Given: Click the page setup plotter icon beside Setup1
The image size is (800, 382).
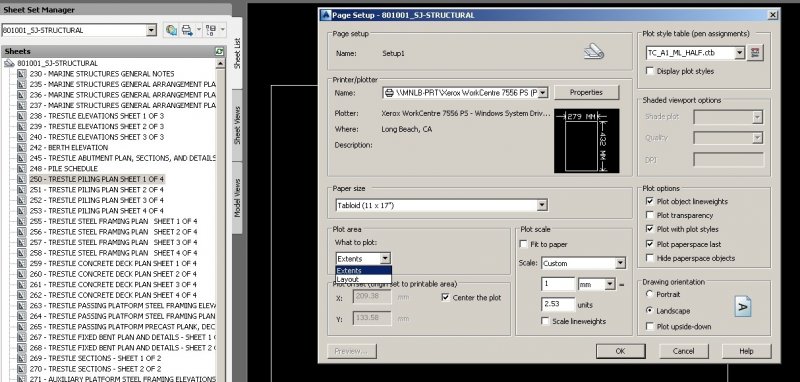Looking at the screenshot, I should click(x=593, y=51).
